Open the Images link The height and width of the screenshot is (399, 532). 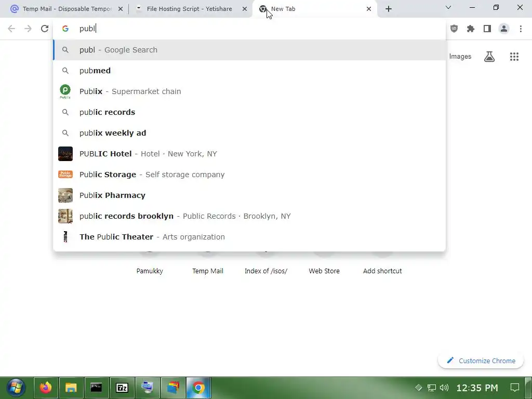pyautogui.click(x=460, y=56)
